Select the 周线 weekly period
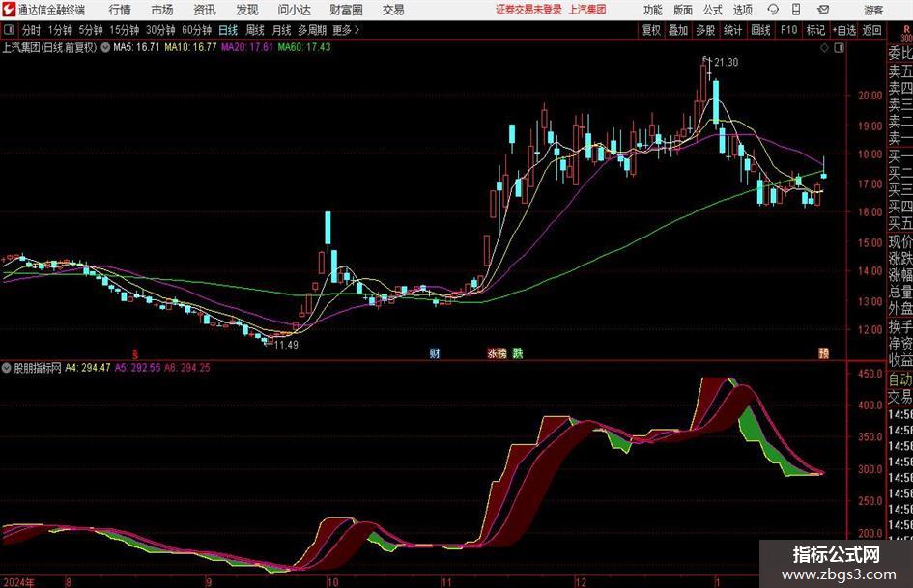Screen dimensions: 913x588 click(x=255, y=30)
